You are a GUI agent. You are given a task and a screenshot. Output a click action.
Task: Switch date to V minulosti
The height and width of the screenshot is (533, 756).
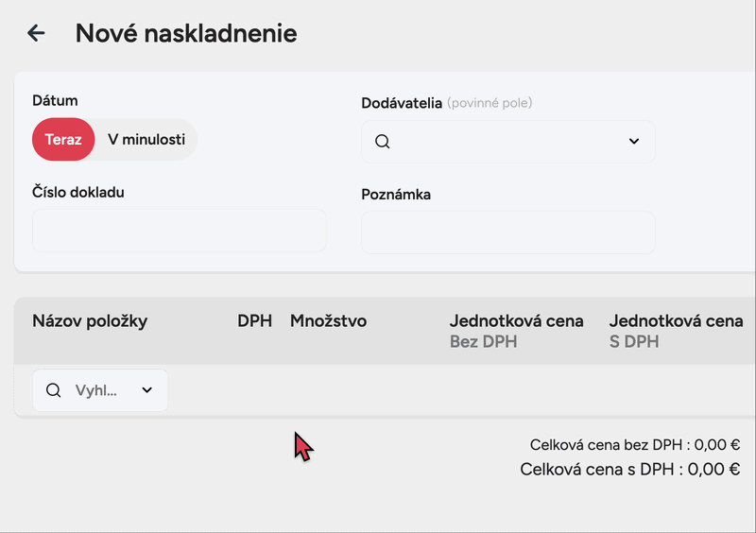[x=146, y=140]
